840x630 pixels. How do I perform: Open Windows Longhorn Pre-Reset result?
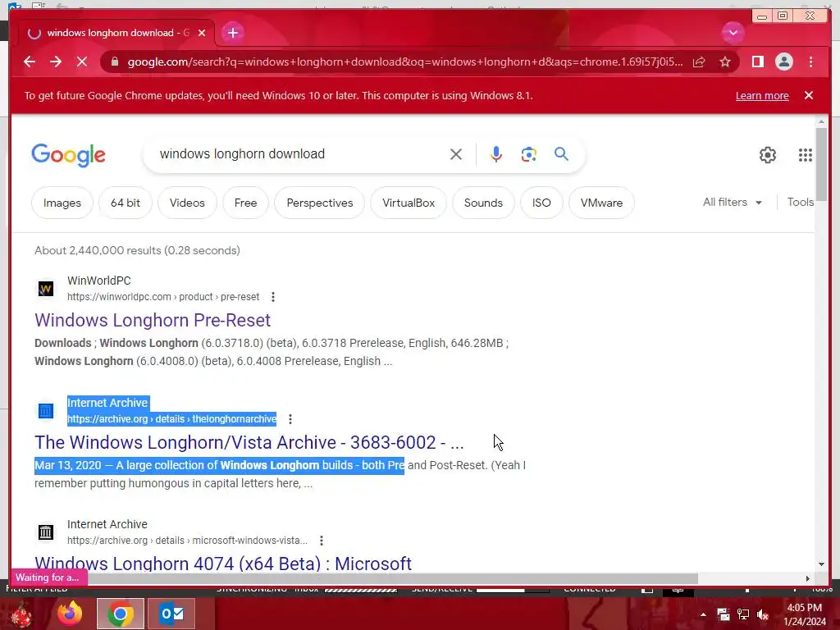click(x=153, y=321)
